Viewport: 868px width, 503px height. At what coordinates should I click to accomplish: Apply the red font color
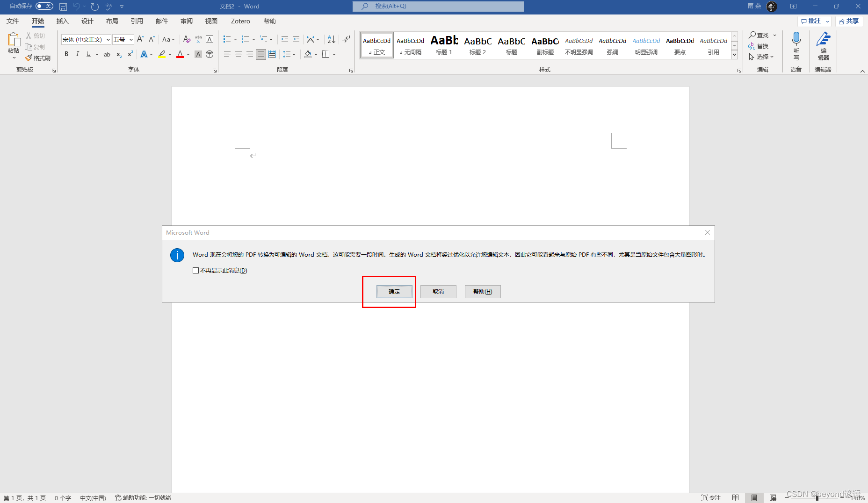(180, 54)
